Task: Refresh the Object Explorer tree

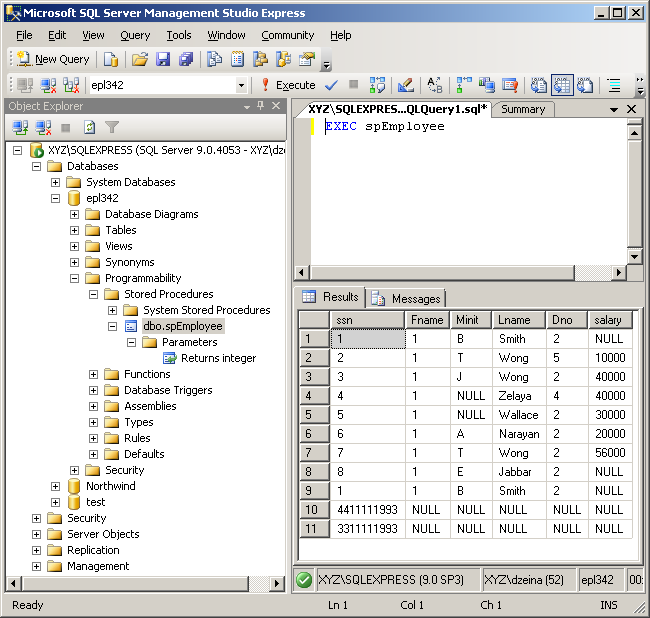Action: point(89,127)
